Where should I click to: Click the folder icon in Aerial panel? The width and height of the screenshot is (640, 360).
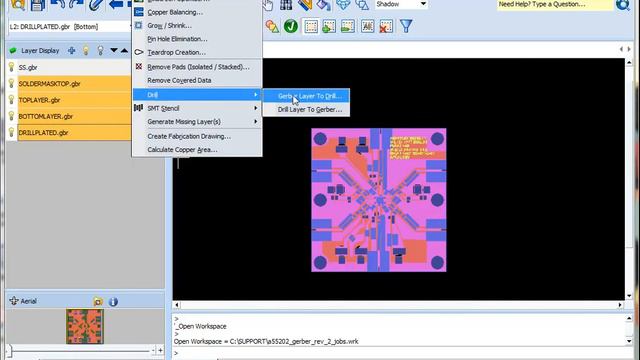(98, 302)
